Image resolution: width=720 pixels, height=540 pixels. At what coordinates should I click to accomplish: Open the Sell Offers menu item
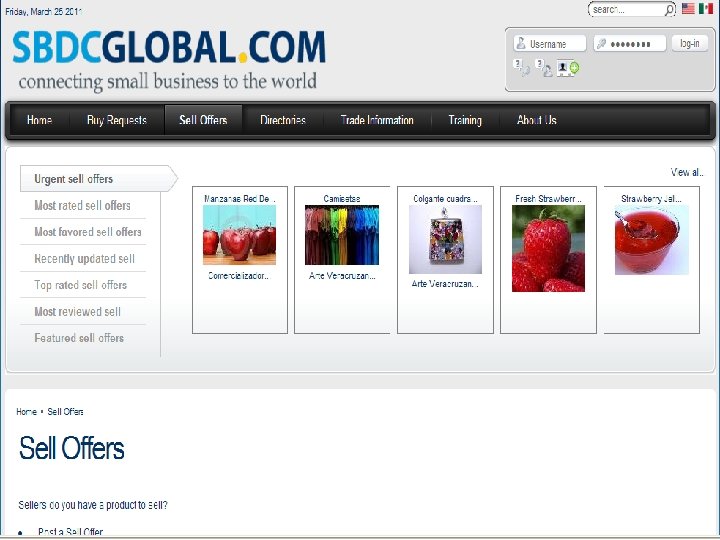[203, 120]
